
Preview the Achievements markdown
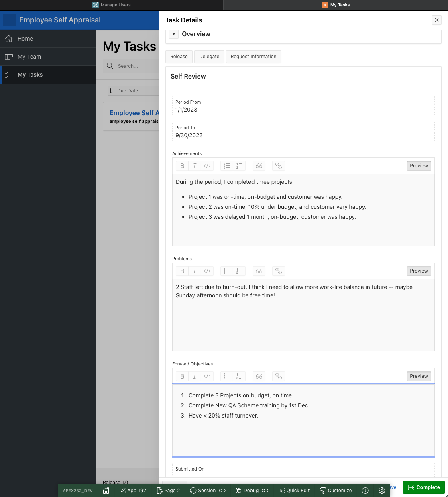[x=419, y=166]
